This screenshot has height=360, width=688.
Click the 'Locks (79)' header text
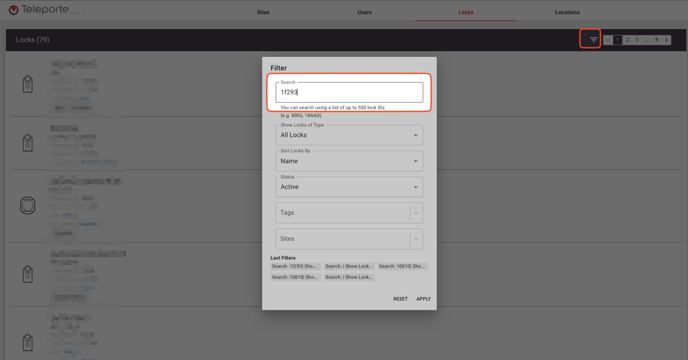[x=32, y=40]
